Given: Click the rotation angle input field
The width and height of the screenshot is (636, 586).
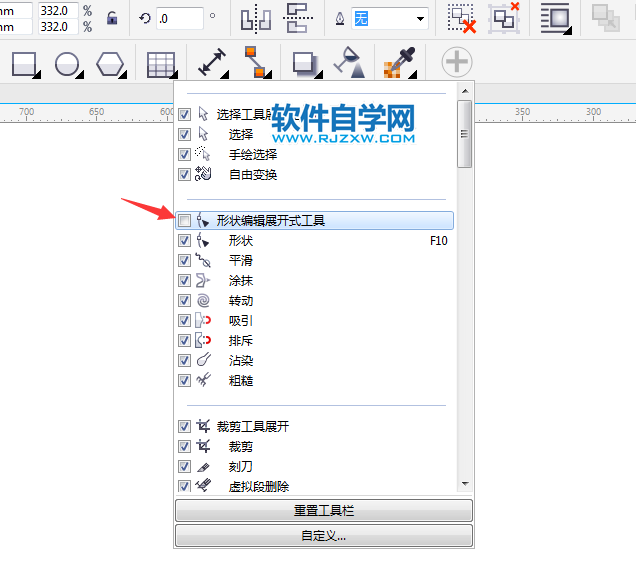Looking at the screenshot, I should tap(179, 19).
